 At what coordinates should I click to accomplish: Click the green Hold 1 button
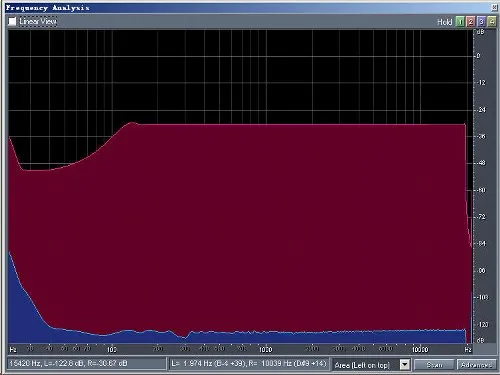click(x=460, y=22)
